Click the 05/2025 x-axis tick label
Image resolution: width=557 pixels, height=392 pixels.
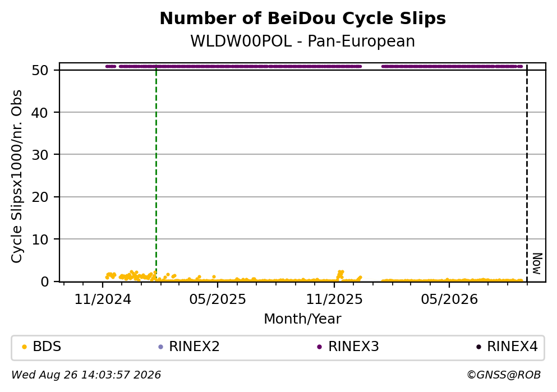pyautogui.click(x=218, y=299)
